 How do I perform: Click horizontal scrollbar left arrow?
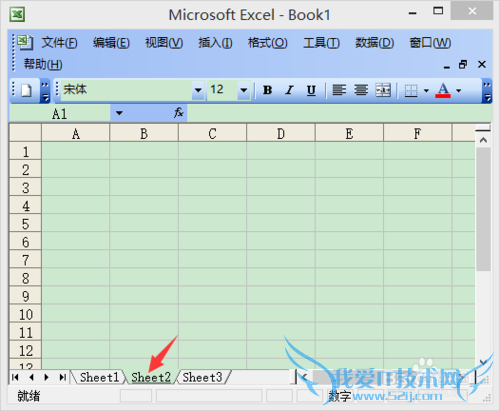tap(304, 377)
